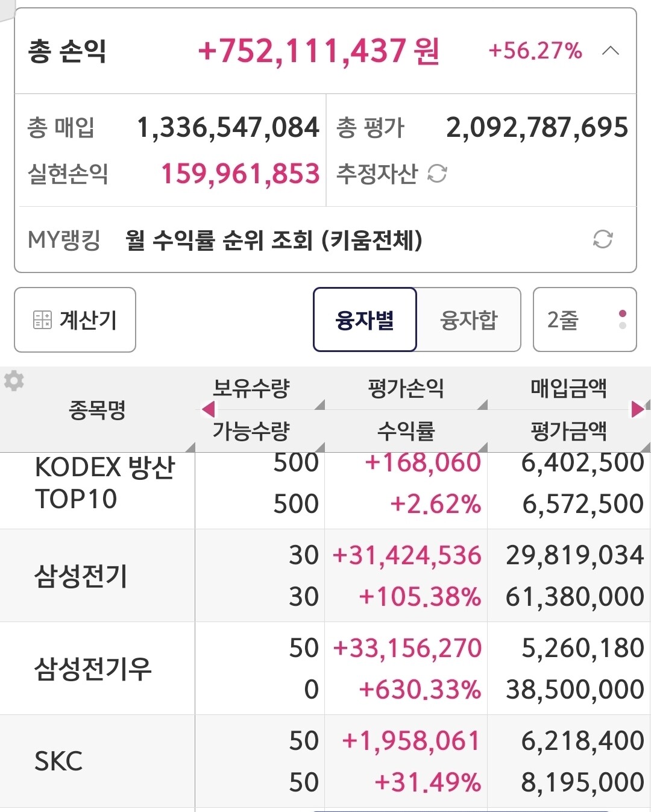Open column settings gear icon
The width and height of the screenshot is (651, 812).
(x=14, y=381)
